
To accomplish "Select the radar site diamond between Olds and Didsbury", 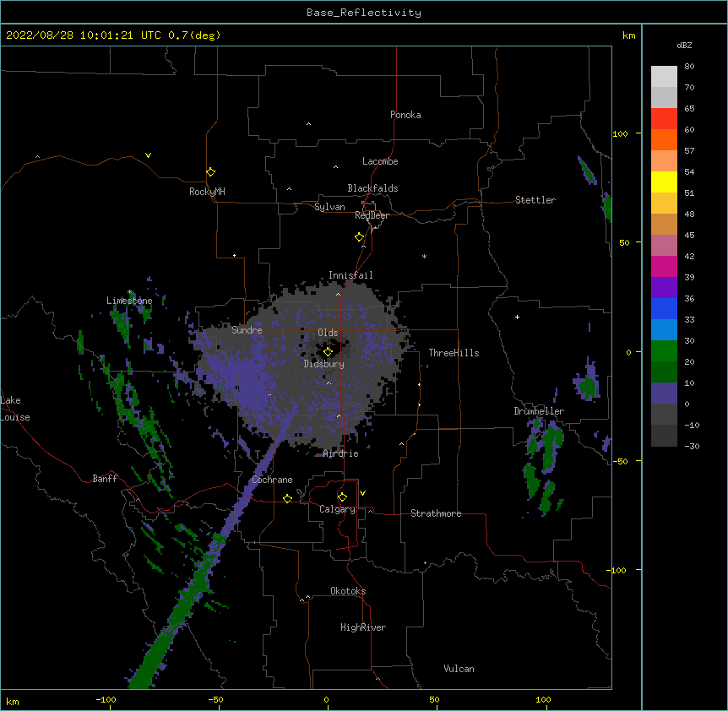I will [328, 352].
